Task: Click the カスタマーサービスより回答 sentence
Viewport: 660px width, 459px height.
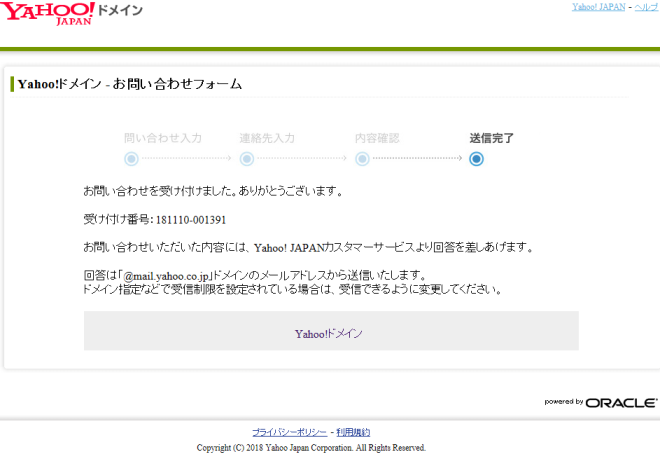Action: point(308,247)
